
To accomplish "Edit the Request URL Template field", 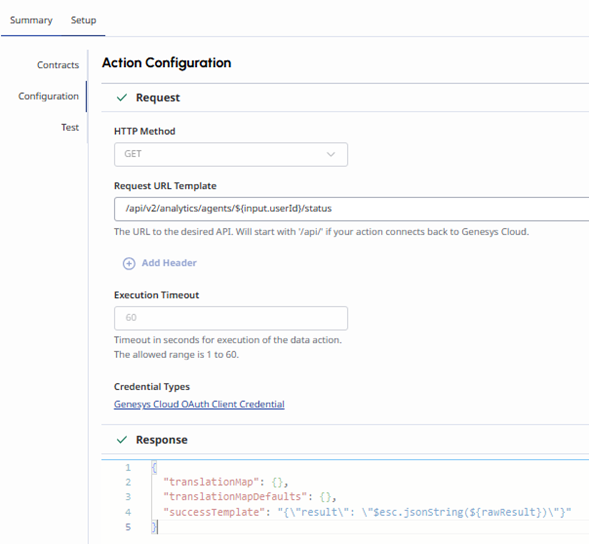I will pyautogui.click(x=352, y=209).
